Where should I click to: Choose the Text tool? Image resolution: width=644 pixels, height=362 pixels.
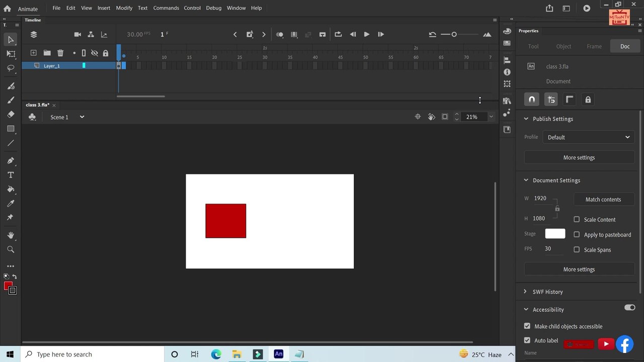pyautogui.click(x=11, y=175)
